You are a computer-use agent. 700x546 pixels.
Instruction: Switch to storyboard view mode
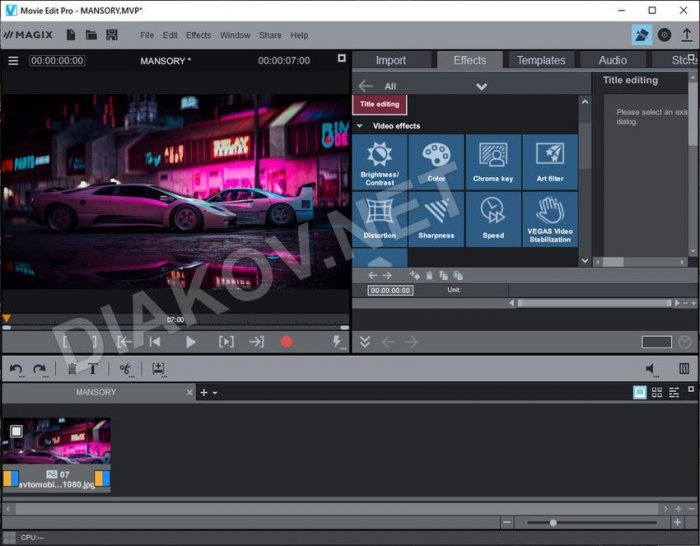pos(640,393)
